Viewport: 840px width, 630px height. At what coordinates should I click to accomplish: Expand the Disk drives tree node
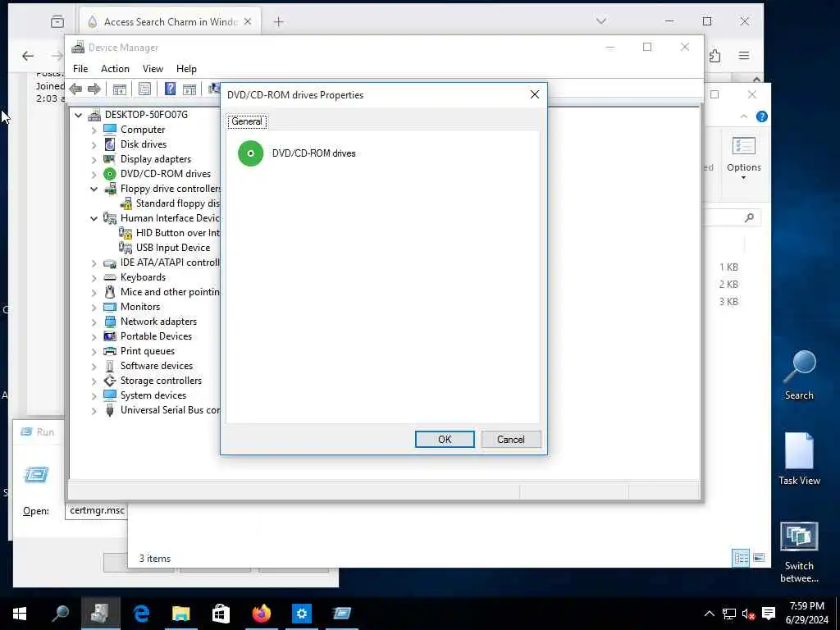pyautogui.click(x=94, y=144)
